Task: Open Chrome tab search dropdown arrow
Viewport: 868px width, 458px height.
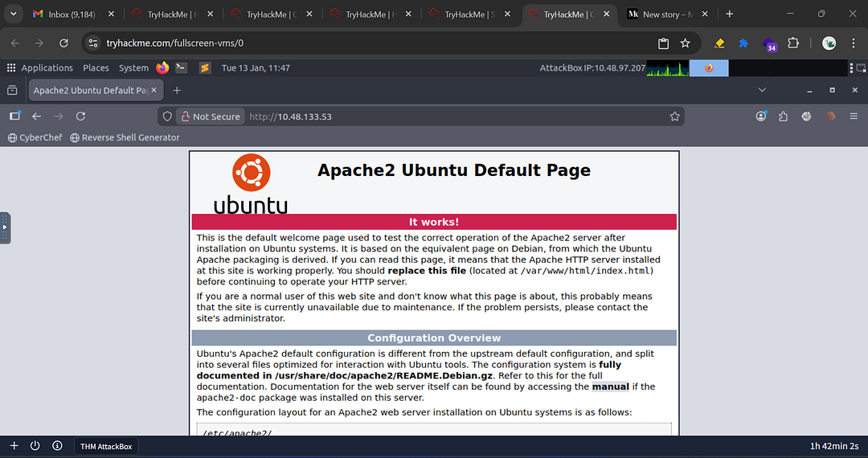Action: click(x=14, y=14)
